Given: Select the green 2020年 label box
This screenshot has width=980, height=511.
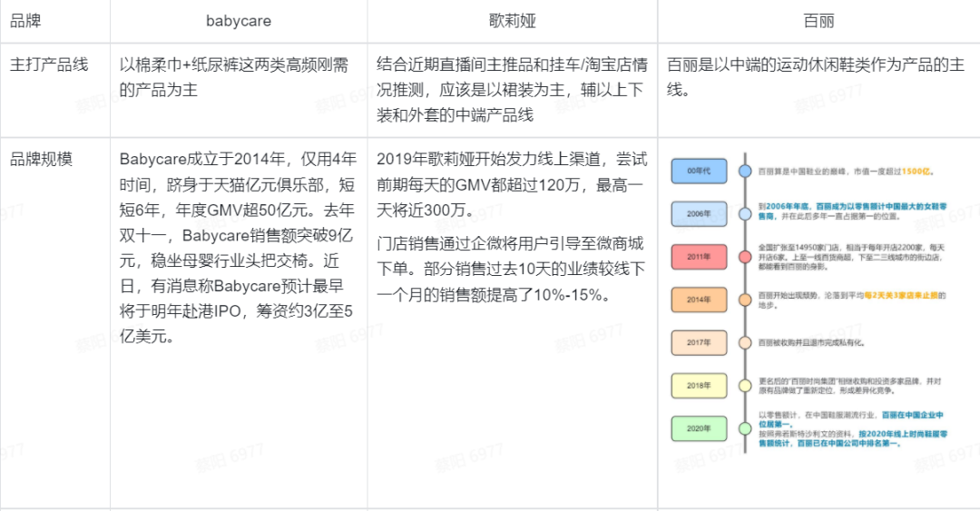Looking at the screenshot, I should pyautogui.click(x=698, y=427).
